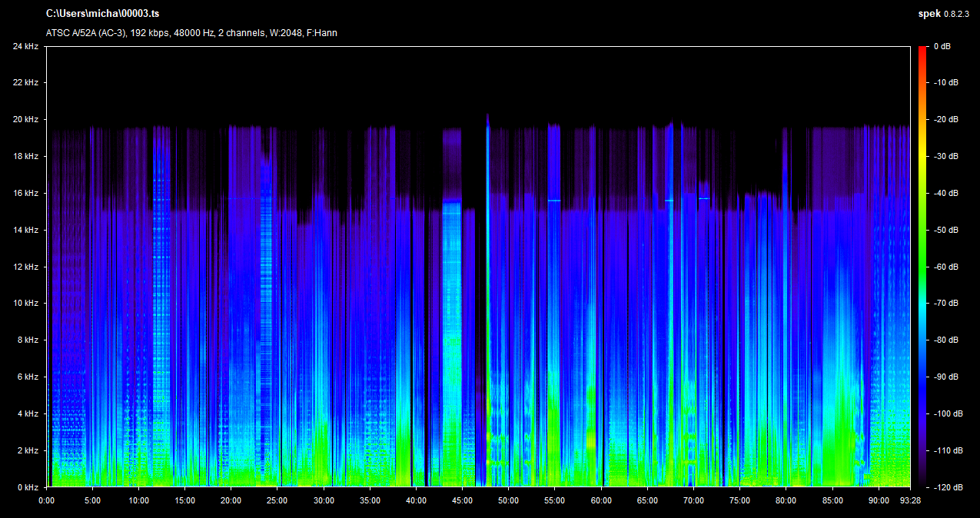Screen dimensions: 980x518
Task: Click the 70:00 time axis marker
Action: (693, 500)
